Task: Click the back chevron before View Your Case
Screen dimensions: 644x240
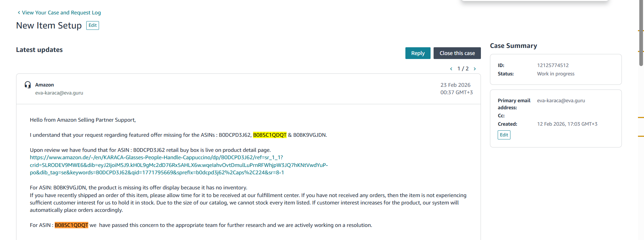Action: [19, 13]
